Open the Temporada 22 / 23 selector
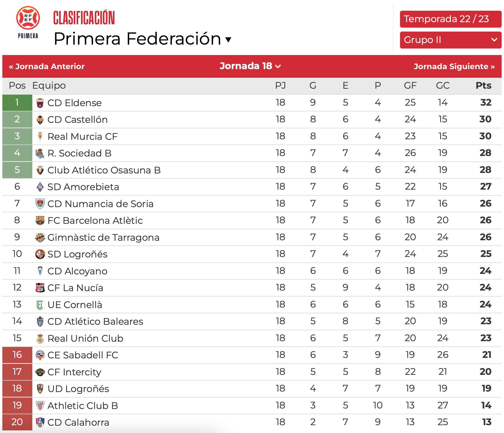The image size is (504, 433). pyautogui.click(x=451, y=19)
